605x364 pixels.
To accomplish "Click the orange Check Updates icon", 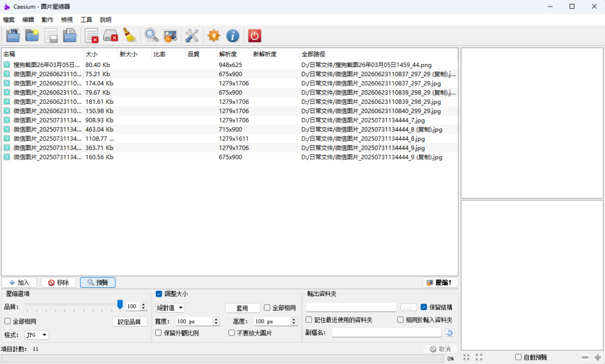I will (214, 35).
